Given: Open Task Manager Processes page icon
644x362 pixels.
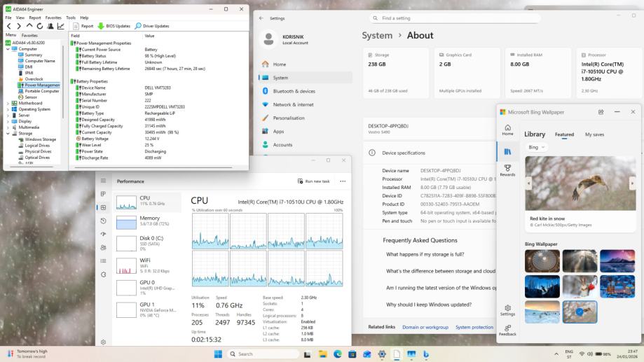Looking at the screenshot, I should tap(103, 194).
